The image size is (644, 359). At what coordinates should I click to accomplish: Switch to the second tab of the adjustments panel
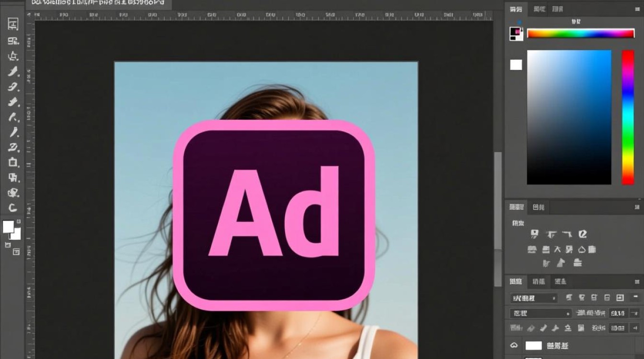pos(539,207)
